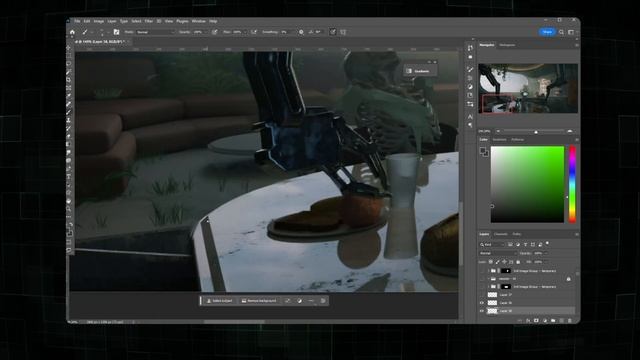Click the delete layer trash icon

point(570,321)
